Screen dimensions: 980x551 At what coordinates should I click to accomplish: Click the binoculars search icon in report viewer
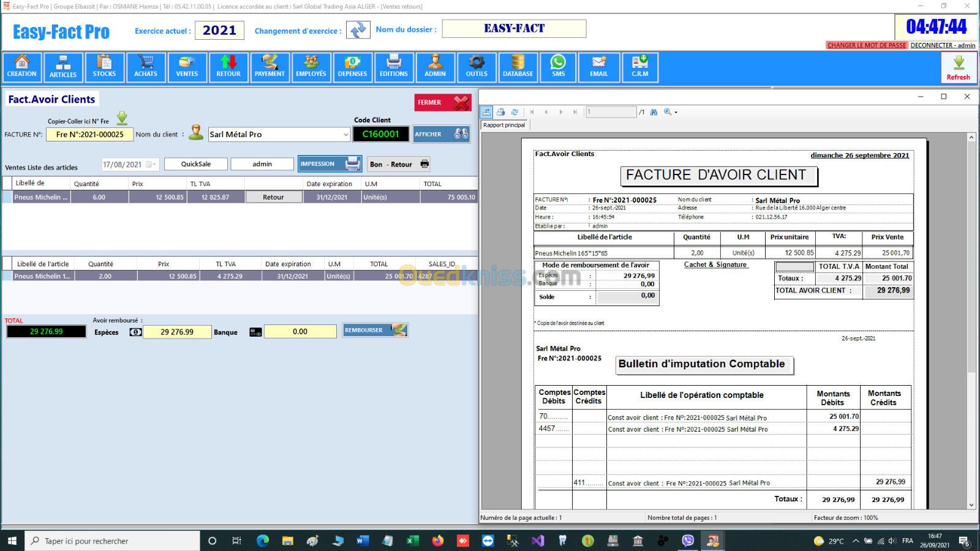click(654, 112)
